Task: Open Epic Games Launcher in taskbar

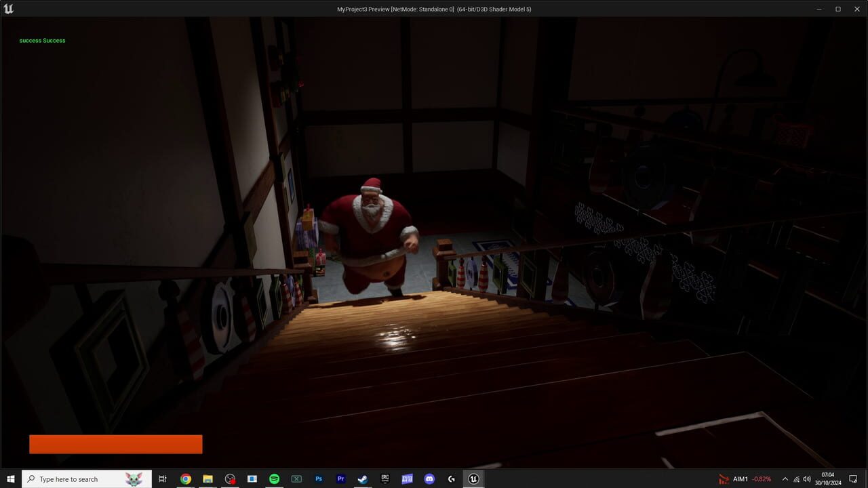Action: pos(384,479)
